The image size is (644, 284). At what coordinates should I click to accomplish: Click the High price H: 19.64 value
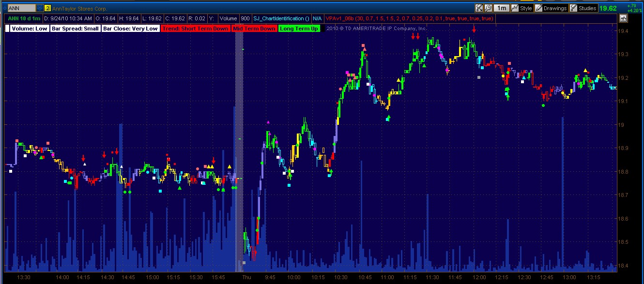(129, 18)
